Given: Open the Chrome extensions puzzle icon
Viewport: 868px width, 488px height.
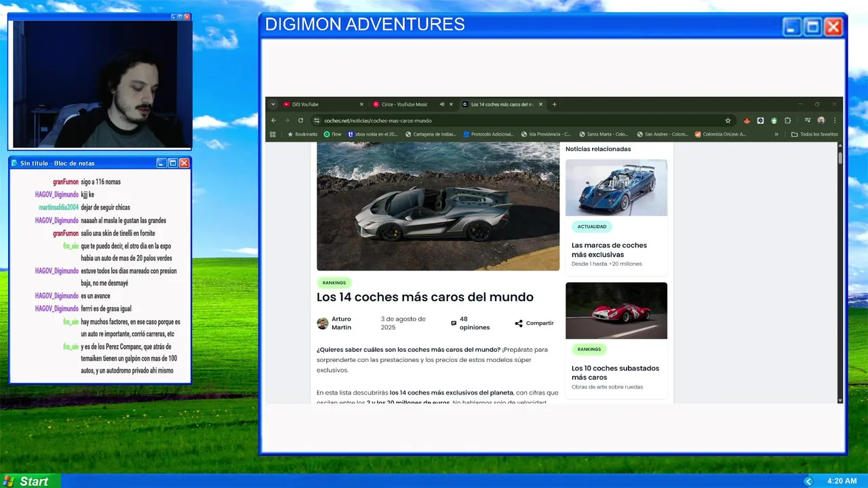Looking at the screenshot, I should coord(787,121).
